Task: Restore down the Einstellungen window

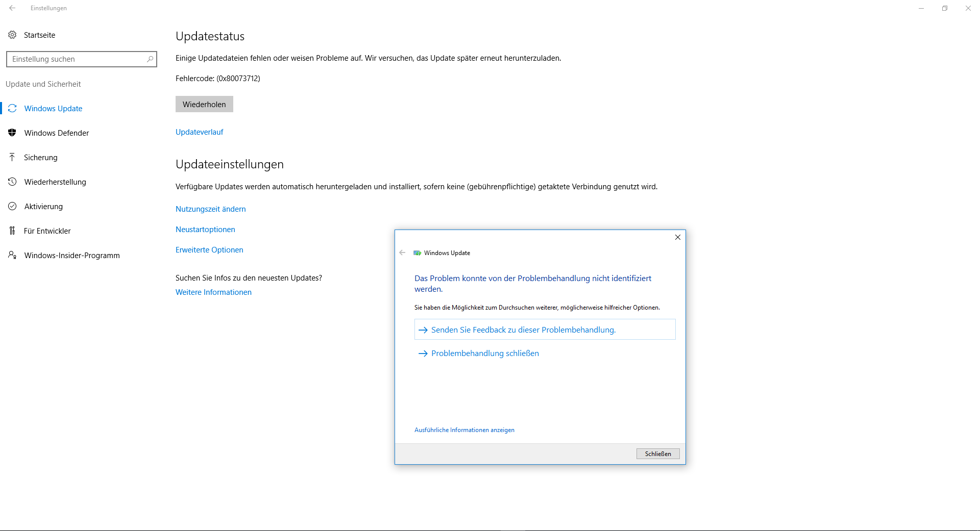Action: [945, 8]
